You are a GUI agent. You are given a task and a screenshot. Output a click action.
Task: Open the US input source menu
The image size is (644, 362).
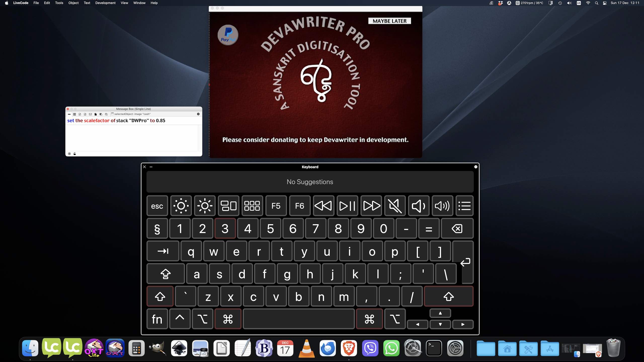click(x=579, y=3)
